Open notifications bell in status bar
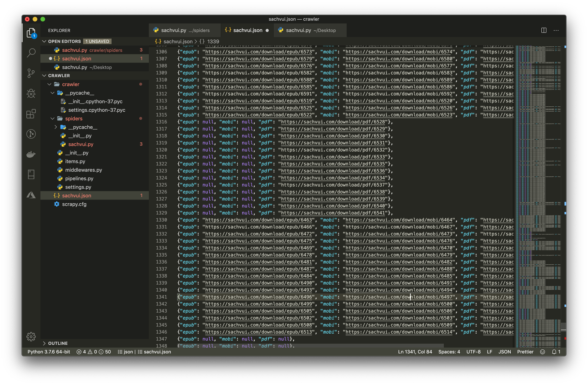 click(x=556, y=352)
